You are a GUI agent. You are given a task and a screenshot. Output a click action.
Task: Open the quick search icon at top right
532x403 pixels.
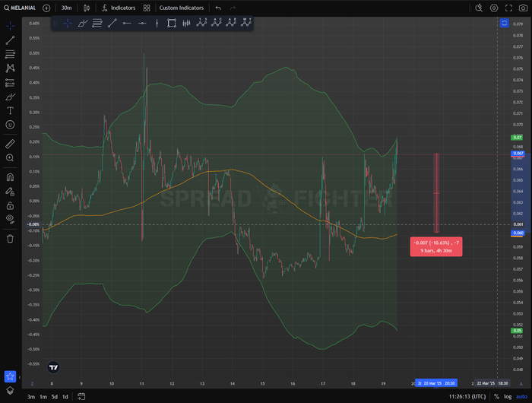479,8
